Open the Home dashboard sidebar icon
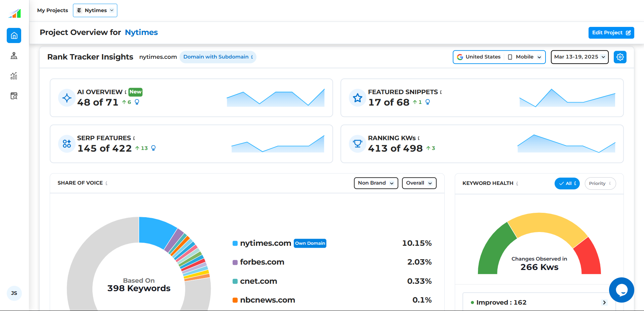 14,36
